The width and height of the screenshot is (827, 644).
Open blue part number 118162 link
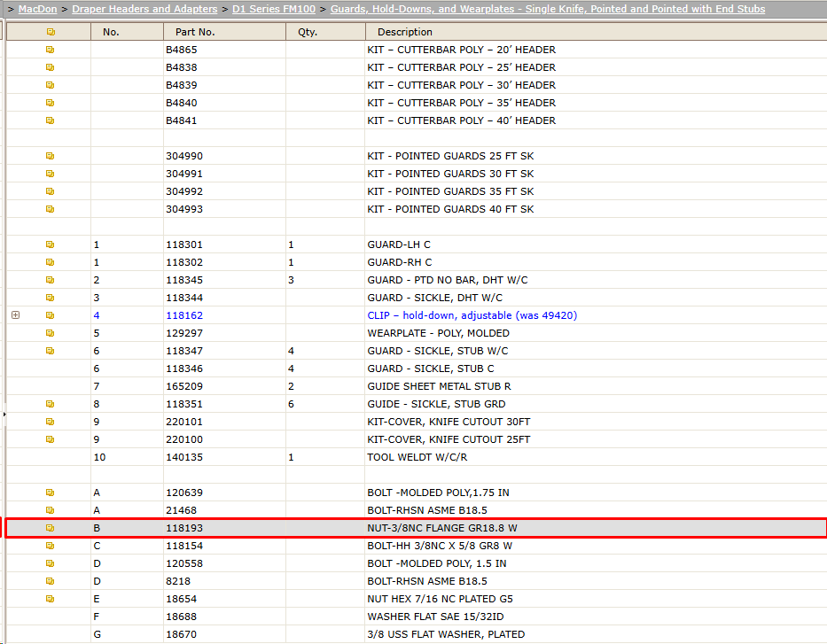pos(184,315)
